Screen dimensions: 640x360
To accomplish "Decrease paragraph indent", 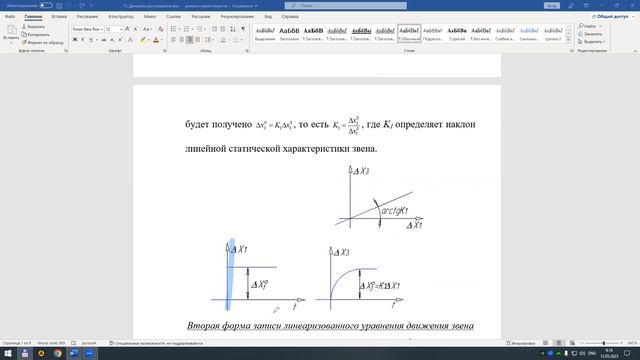I will (x=214, y=29).
